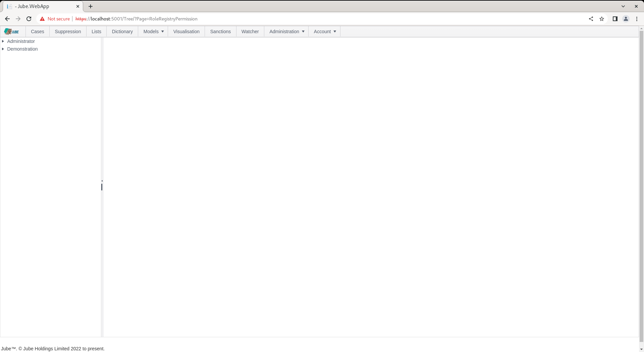Open the Cases menu item
644x352 pixels.
coord(37,32)
